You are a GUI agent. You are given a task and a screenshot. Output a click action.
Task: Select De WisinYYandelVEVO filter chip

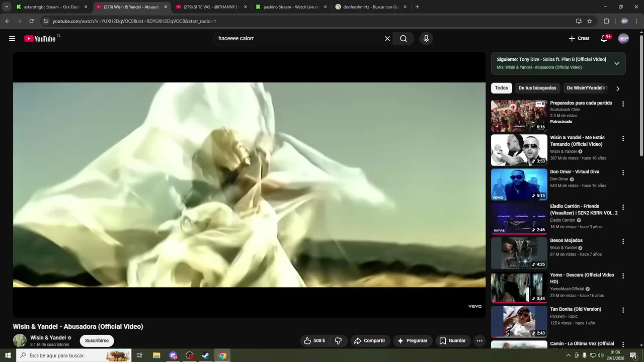(x=587, y=88)
